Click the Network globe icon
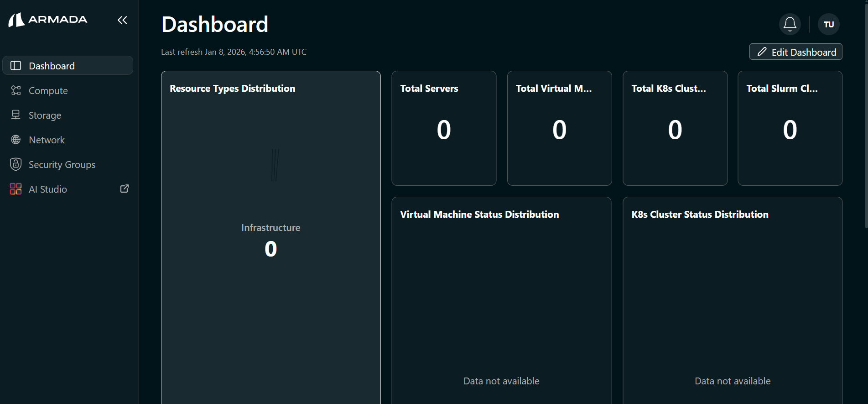 [x=16, y=140]
